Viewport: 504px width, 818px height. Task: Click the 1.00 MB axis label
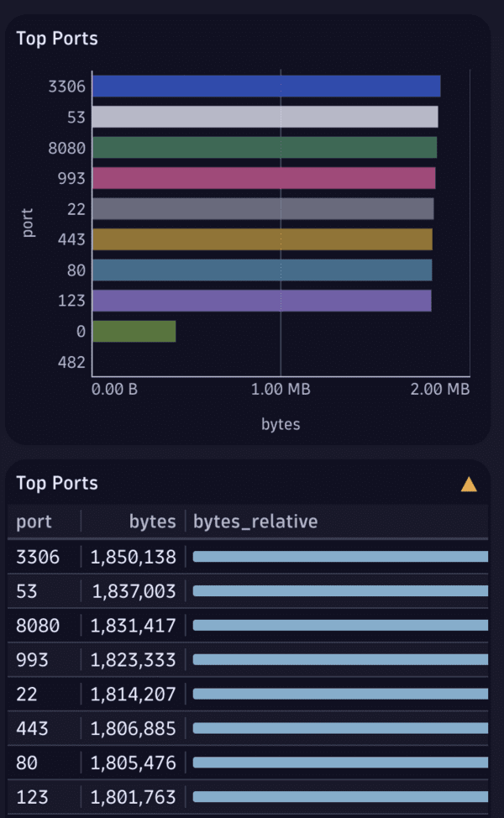click(x=280, y=389)
